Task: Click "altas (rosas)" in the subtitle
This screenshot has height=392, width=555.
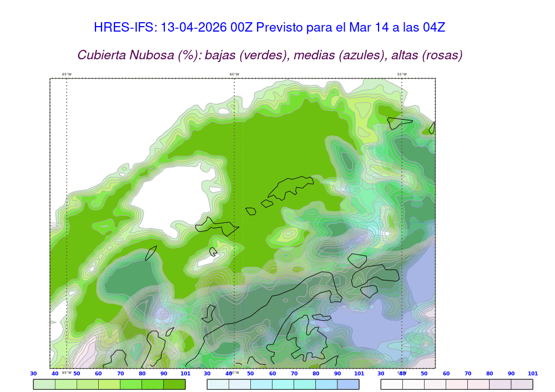Action: [427, 55]
